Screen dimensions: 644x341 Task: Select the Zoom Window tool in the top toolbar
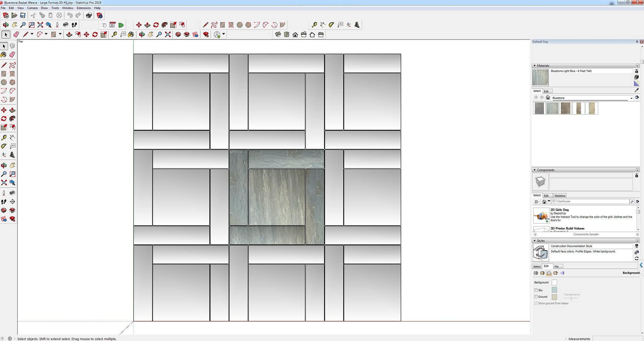[32, 25]
